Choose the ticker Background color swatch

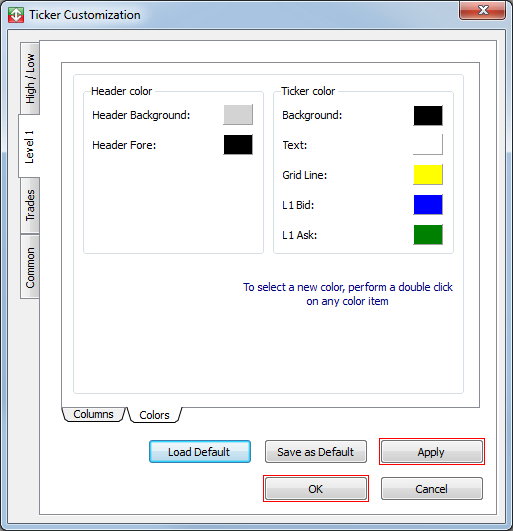pyautogui.click(x=428, y=115)
